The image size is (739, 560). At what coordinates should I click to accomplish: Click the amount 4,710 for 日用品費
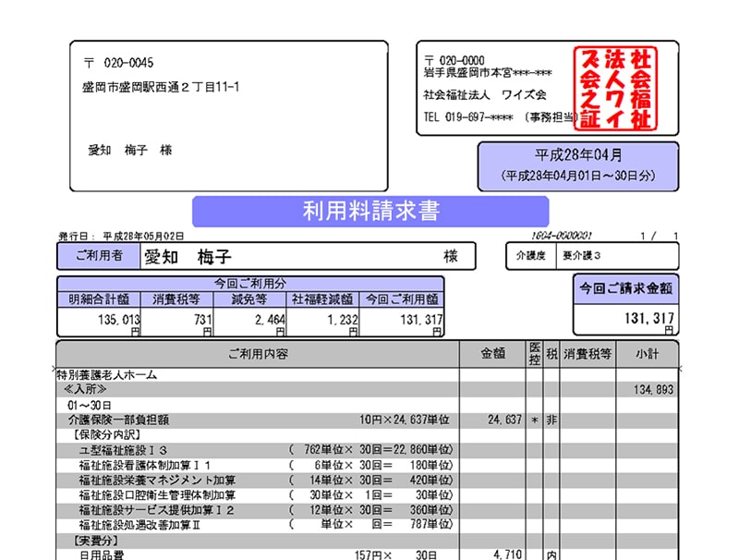pos(507,554)
